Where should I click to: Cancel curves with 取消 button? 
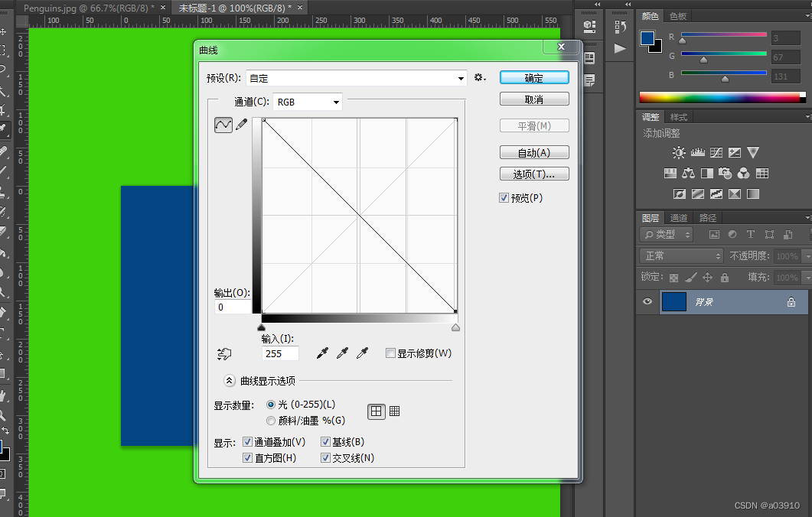click(534, 99)
